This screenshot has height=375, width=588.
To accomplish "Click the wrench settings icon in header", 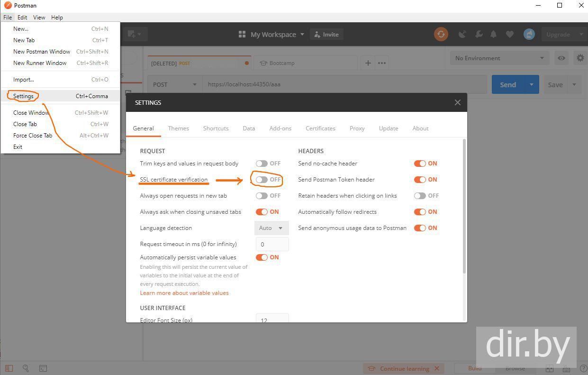I will 479,34.
